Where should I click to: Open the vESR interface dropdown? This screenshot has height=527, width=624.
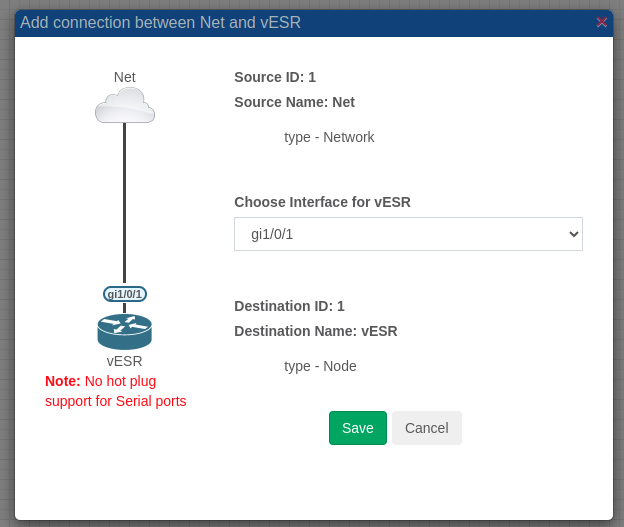point(408,234)
